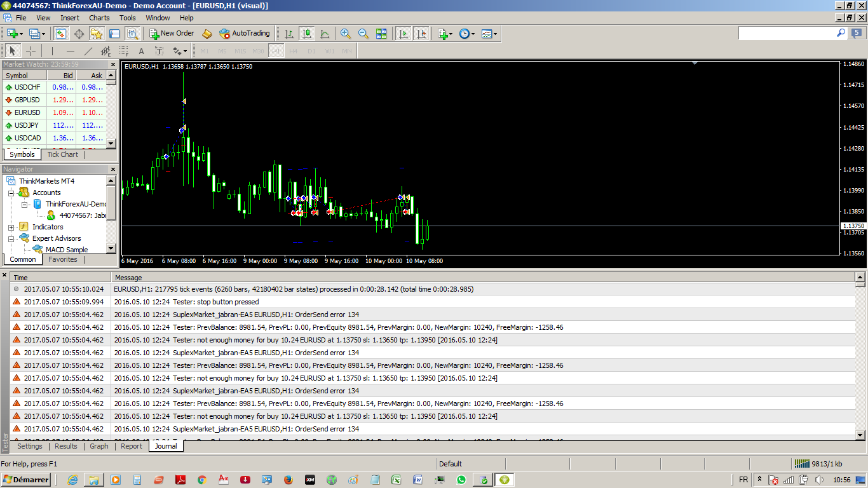Viewport: 868px width, 488px height.
Task: Open the Profiles dropdown arrow
Action: [x=42, y=34]
